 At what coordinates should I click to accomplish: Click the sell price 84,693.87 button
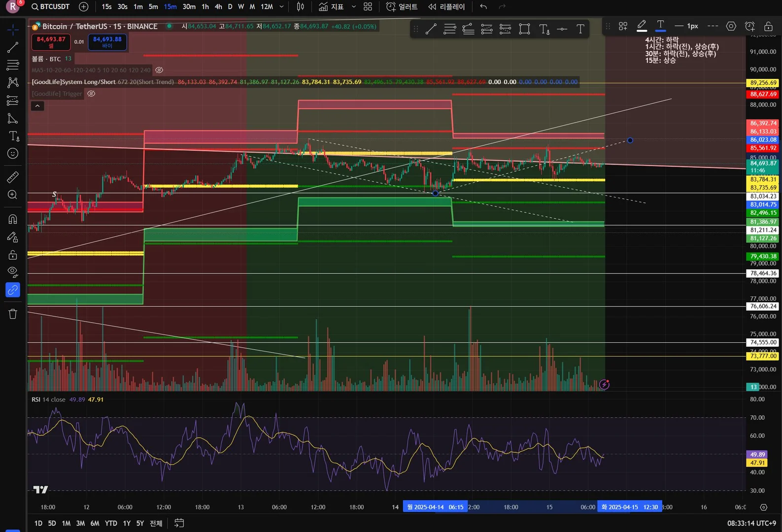tap(51, 42)
